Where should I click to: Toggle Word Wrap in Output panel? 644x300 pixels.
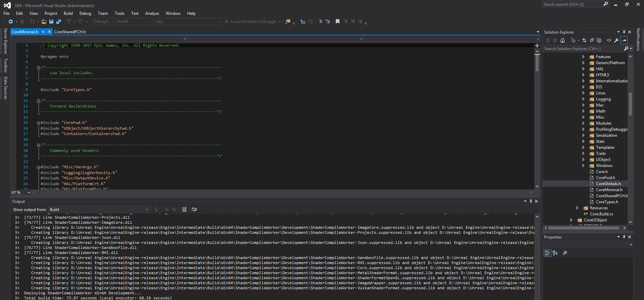point(194,209)
